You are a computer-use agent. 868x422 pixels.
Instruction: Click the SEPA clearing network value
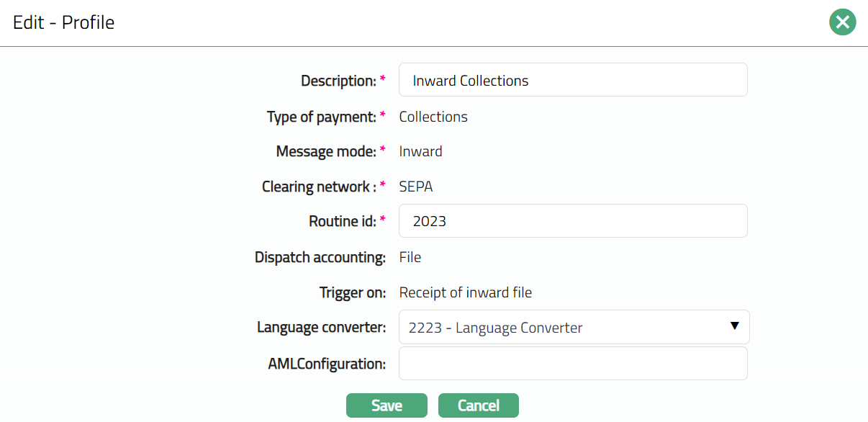click(416, 187)
